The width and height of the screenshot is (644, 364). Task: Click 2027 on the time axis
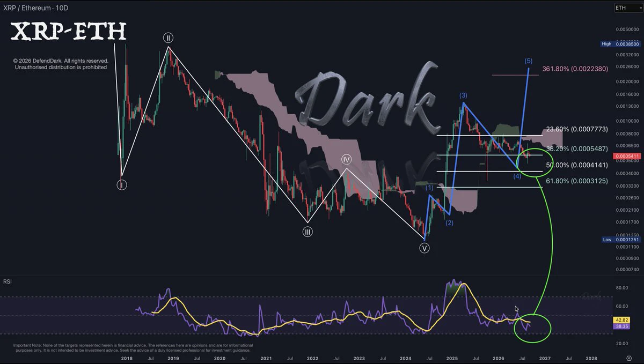click(x=545, y=358)
